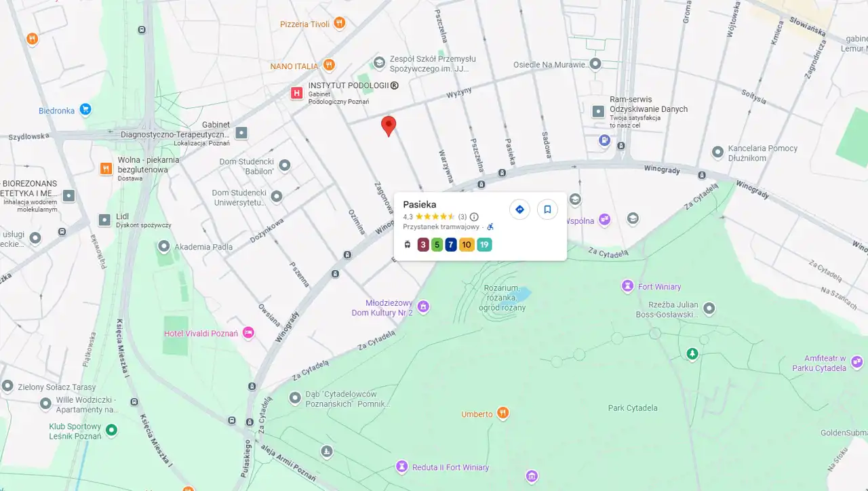Click the Umberto restaurant marker

(502, 413)
